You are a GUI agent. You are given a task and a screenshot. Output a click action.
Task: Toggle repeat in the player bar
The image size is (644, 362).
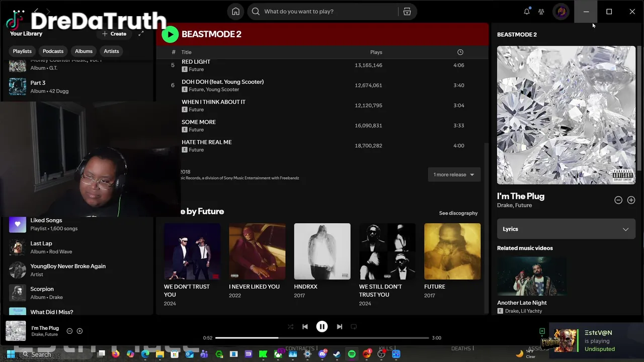(354, 327)
